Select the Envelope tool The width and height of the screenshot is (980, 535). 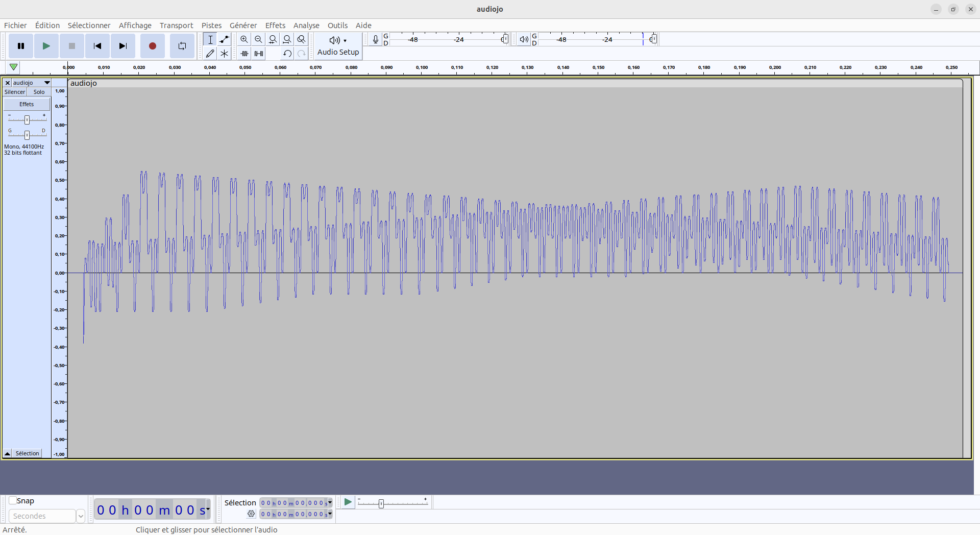[x=224, y=39]
